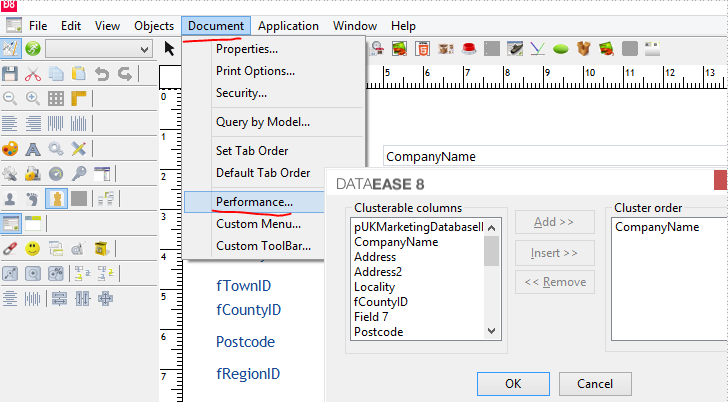Choose Custom Menu... entry
Image resolution: width=728 pixels, height=402 pixels.
coord(254,224)
